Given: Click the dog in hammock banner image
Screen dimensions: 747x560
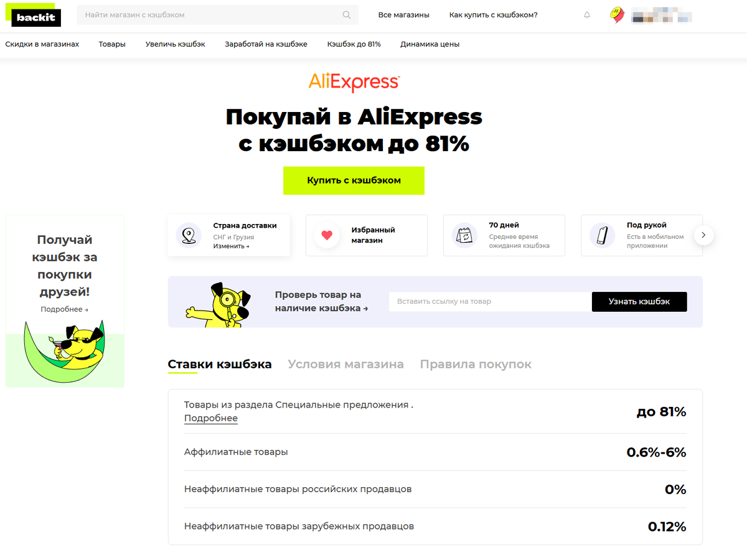Looking at the screenshot, I should tap(65, 352).
